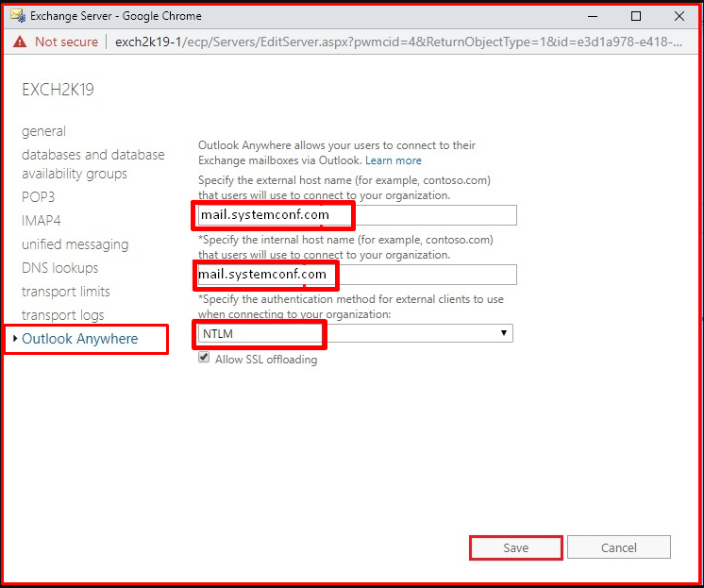Click the Not secure warning triangle icon
704x588 pixels.
tap(20, 42)
